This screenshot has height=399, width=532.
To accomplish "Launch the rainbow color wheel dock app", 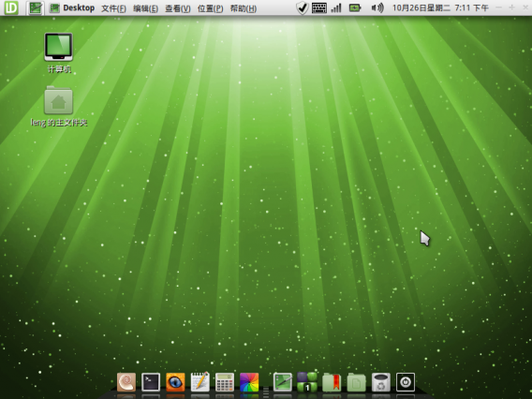I will point(249,382).
